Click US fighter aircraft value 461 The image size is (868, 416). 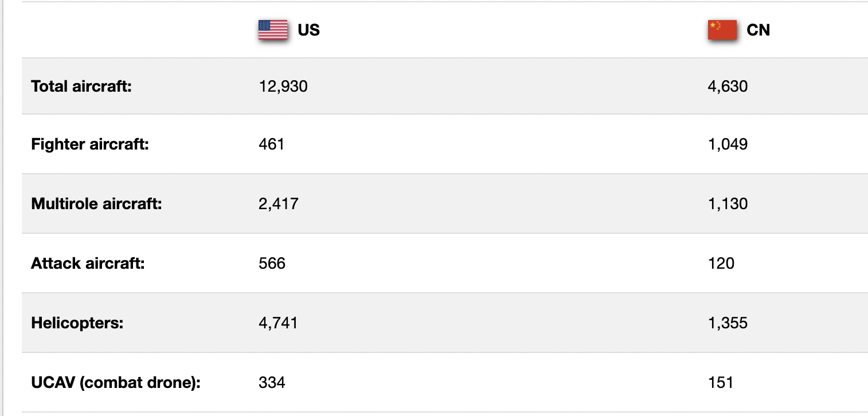pos(272,144)
